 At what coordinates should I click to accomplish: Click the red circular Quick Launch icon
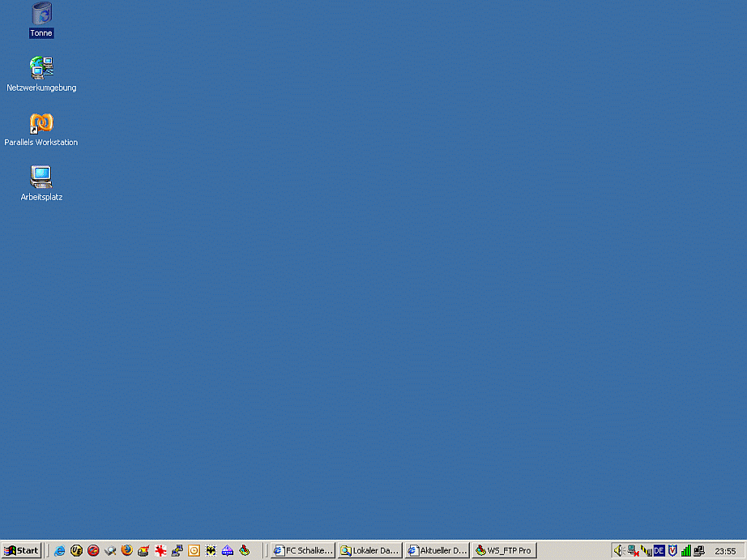click(93, 550)
